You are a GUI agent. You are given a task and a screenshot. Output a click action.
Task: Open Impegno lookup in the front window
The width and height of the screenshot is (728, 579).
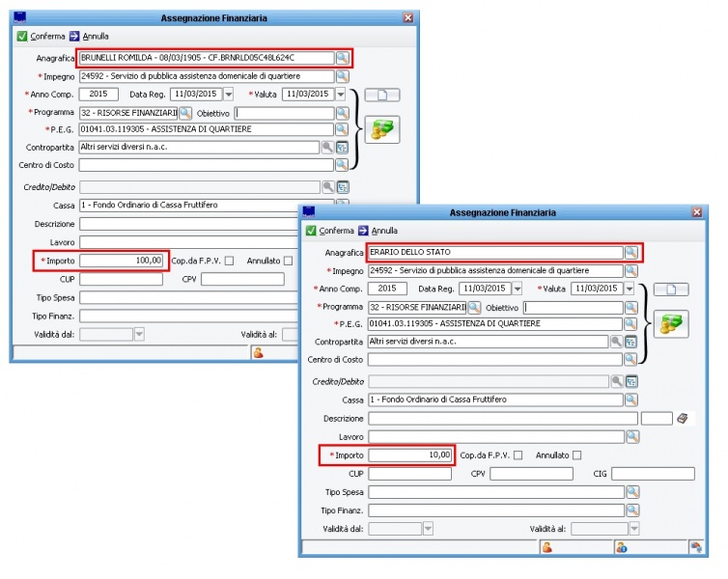(630, 270)
